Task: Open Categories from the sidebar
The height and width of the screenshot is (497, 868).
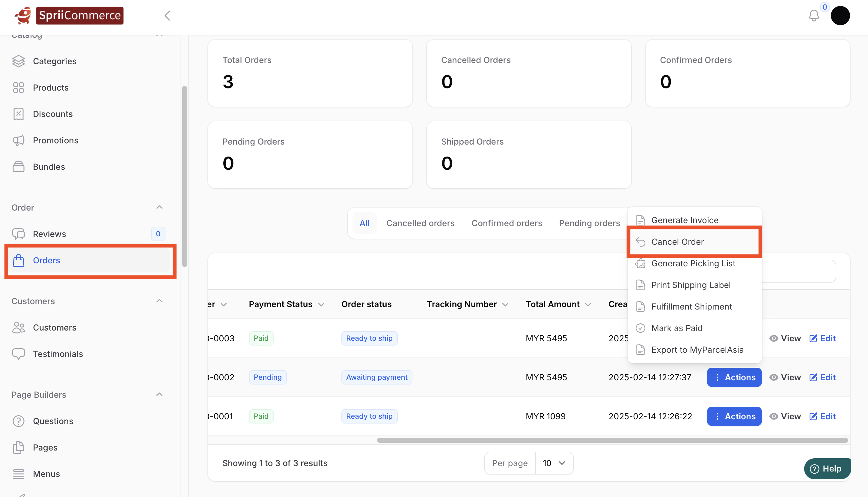Action: (54, 61)
